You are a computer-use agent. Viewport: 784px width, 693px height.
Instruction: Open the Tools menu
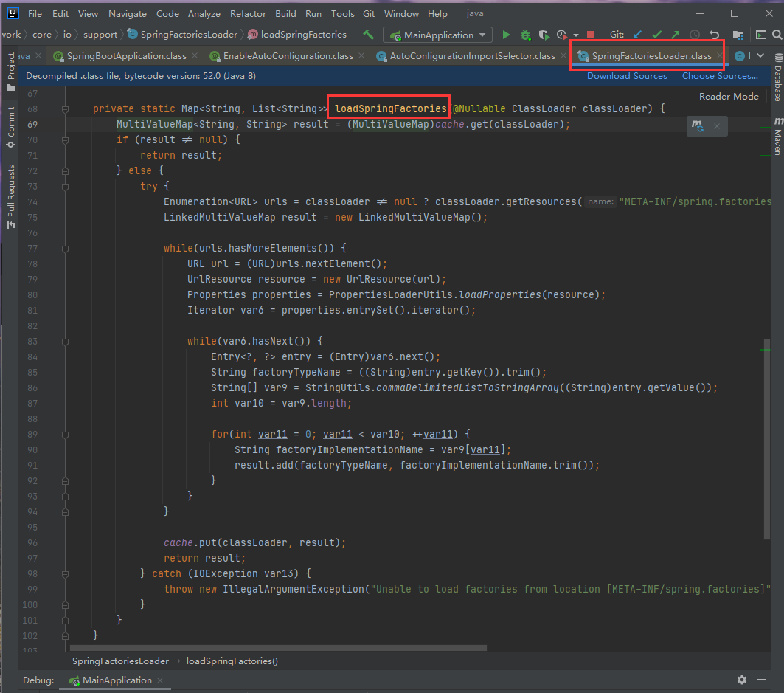tap(342, 13)
